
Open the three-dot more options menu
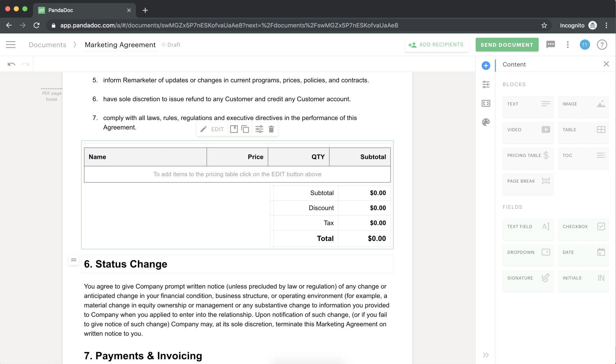point(568,45)
